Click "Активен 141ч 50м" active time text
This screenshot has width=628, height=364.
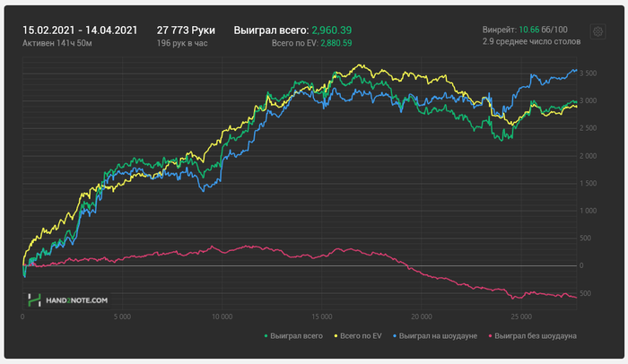pyautogui.click(x=57, y=43)
